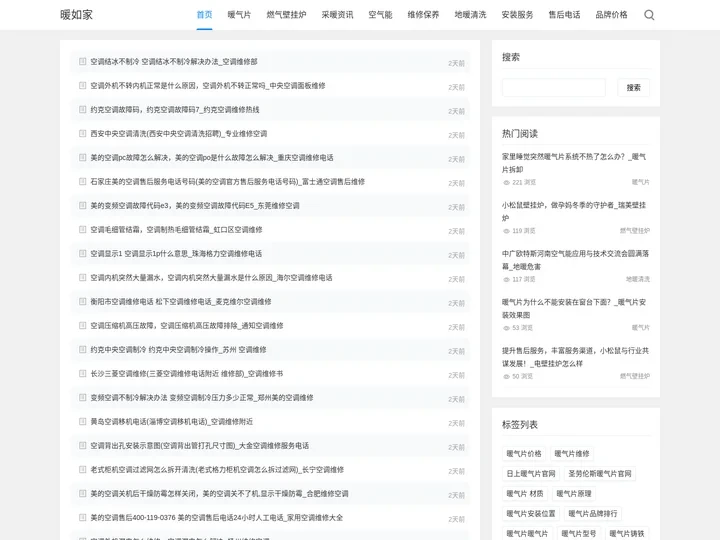Open article 空调外机不转内机正常是什么原因
Image resolution: width=720 pixels, height=540 pixels.
[x=208, y=85]
